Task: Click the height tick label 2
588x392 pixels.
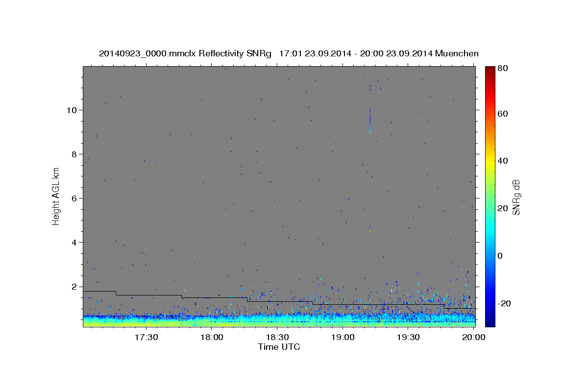Action: click(x=75, y=287)
